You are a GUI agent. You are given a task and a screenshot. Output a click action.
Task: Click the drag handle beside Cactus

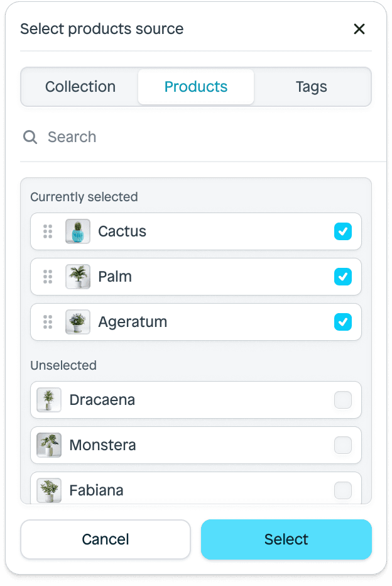click(47, 231)
